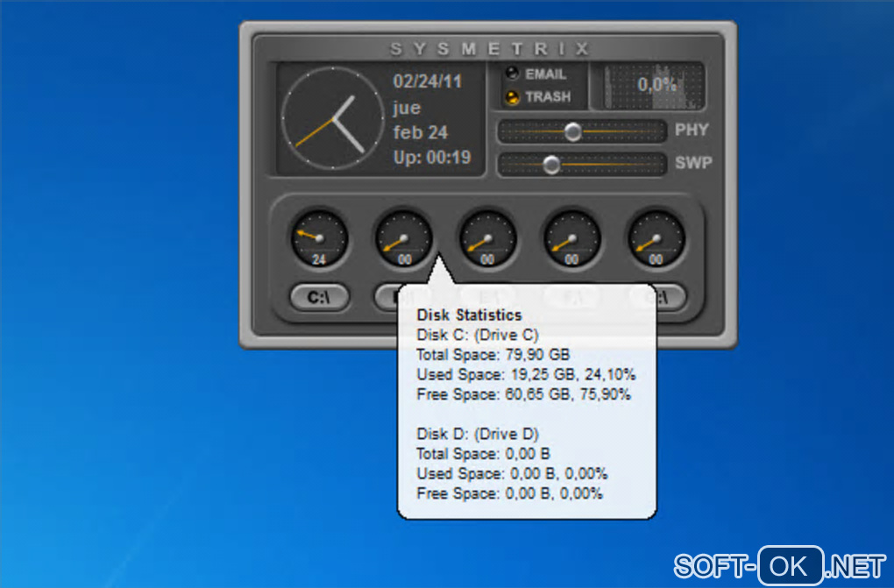The width and height of the screenshot is (894, 588).
Task: Click the 02/24/11 date text
Action: [x=427, y=81]
